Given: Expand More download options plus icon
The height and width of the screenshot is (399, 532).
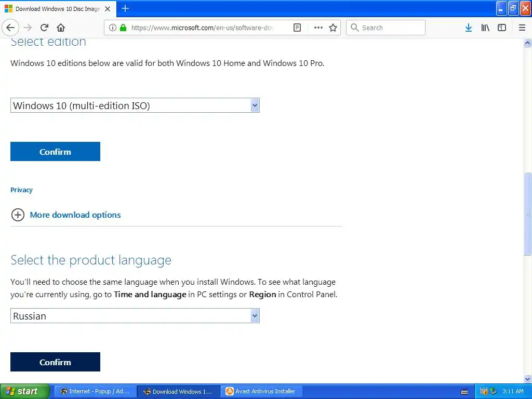Looking at the screenshot, I should tap(18, 215).
